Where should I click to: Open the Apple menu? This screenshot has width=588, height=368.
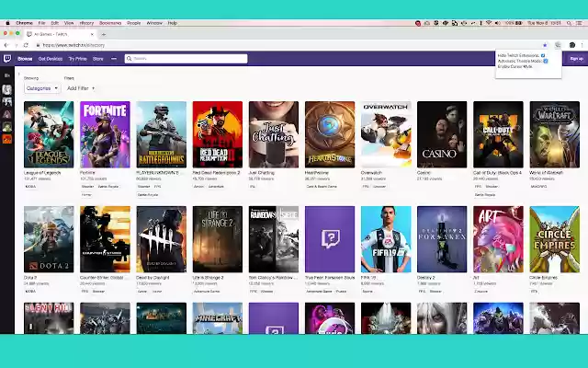[7, 23]
